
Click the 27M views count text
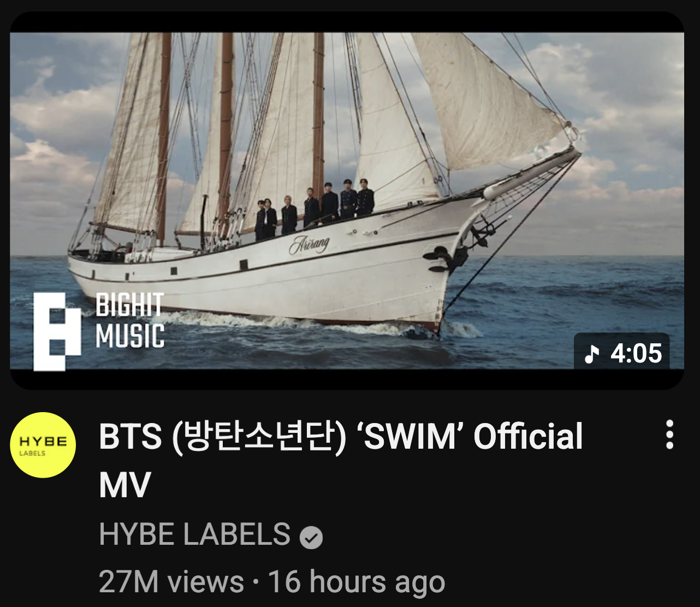[x=171, y=582]
